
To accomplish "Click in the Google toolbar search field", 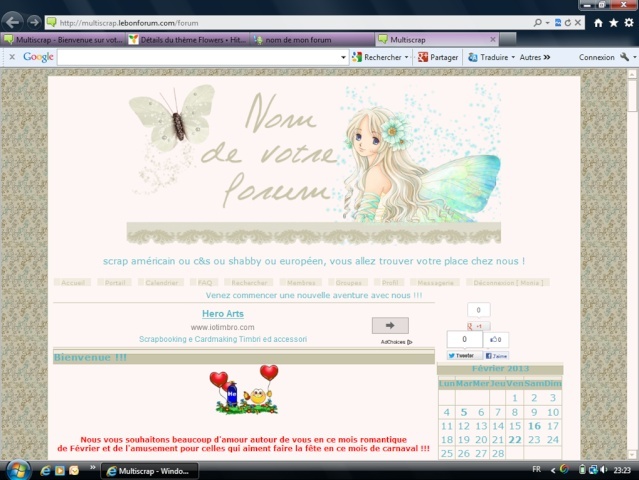I will tap(198, 57).
